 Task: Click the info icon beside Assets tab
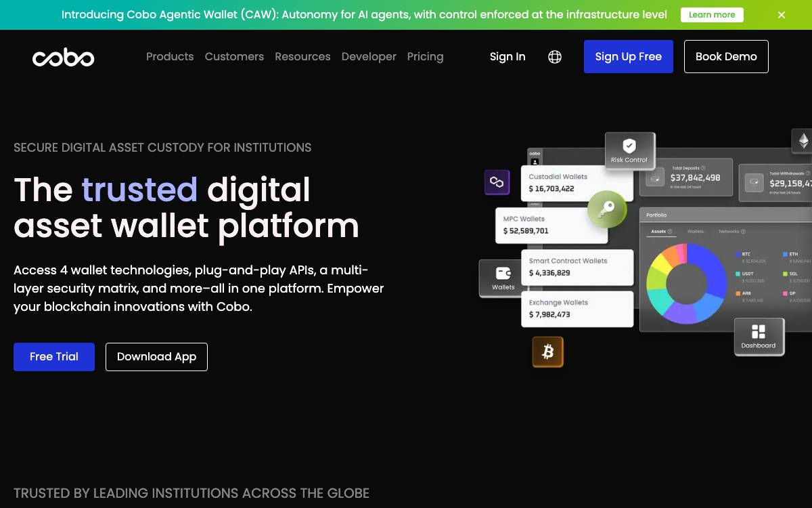click(x=670, y=232)
